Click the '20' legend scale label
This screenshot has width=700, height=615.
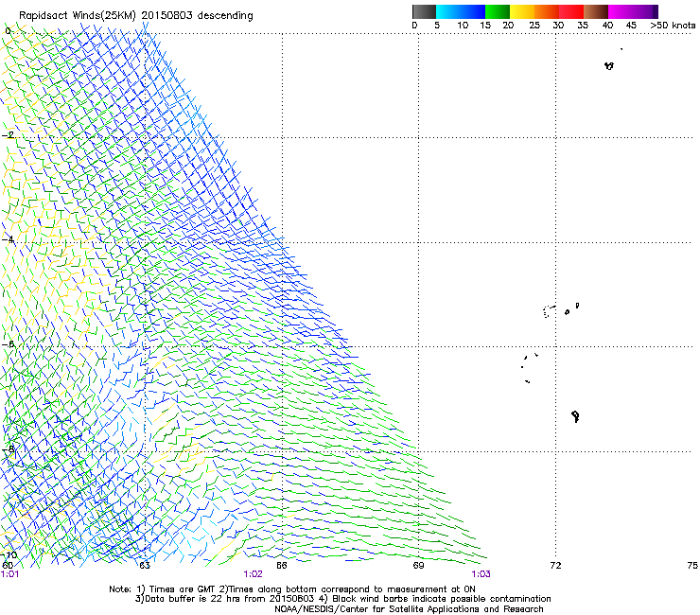click(x=508, y=26)
